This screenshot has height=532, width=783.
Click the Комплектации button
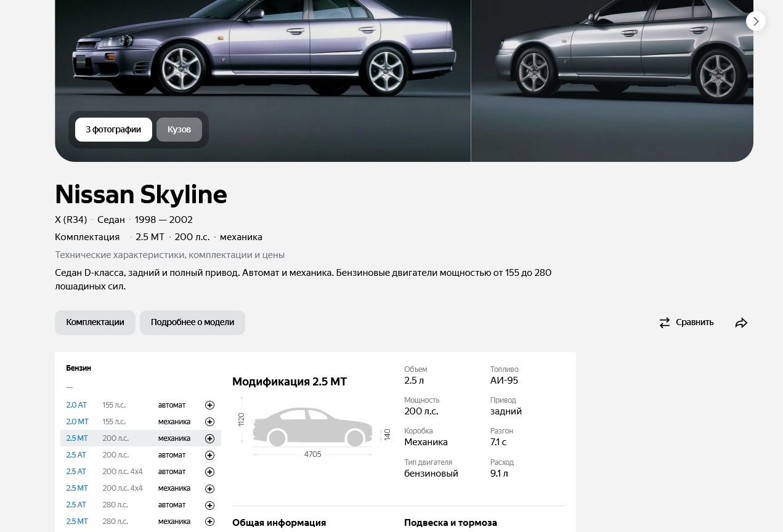click(95, 322)
